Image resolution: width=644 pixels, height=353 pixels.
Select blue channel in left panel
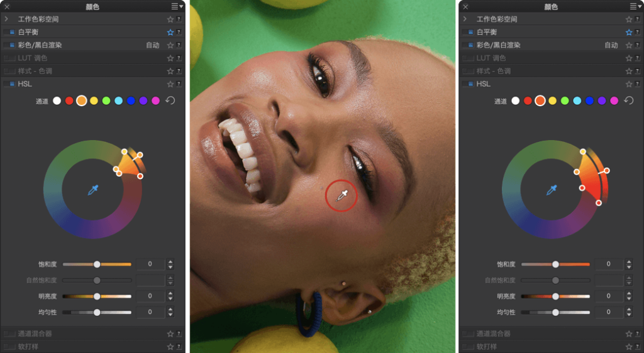[x=131, y=101]
